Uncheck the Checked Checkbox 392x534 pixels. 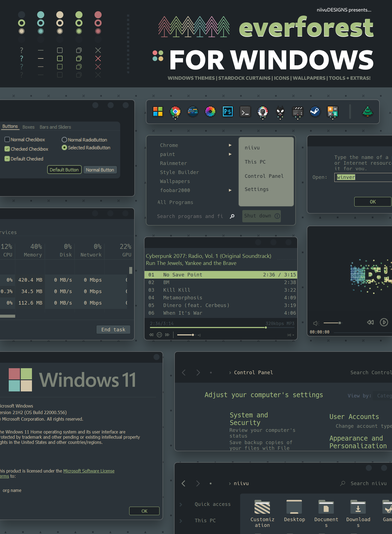pos(7,149)
